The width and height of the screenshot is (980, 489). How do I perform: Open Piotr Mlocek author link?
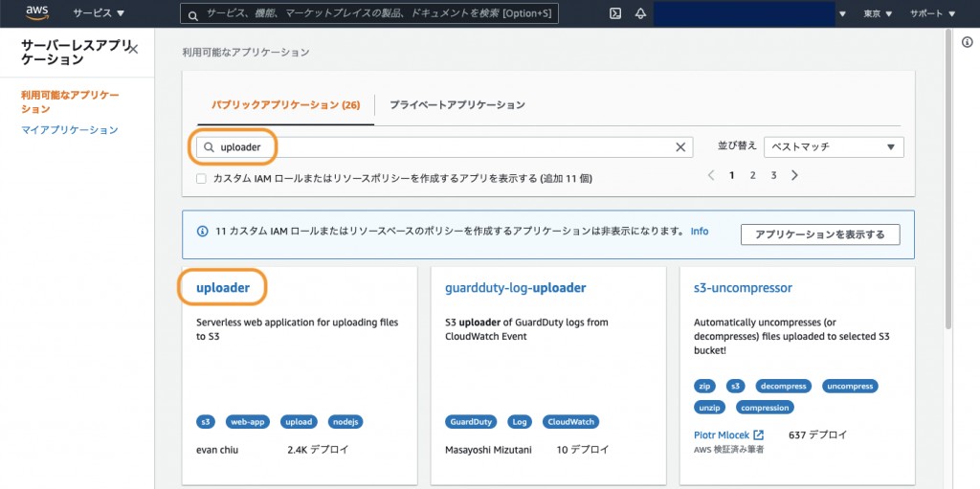coord(722,434)
